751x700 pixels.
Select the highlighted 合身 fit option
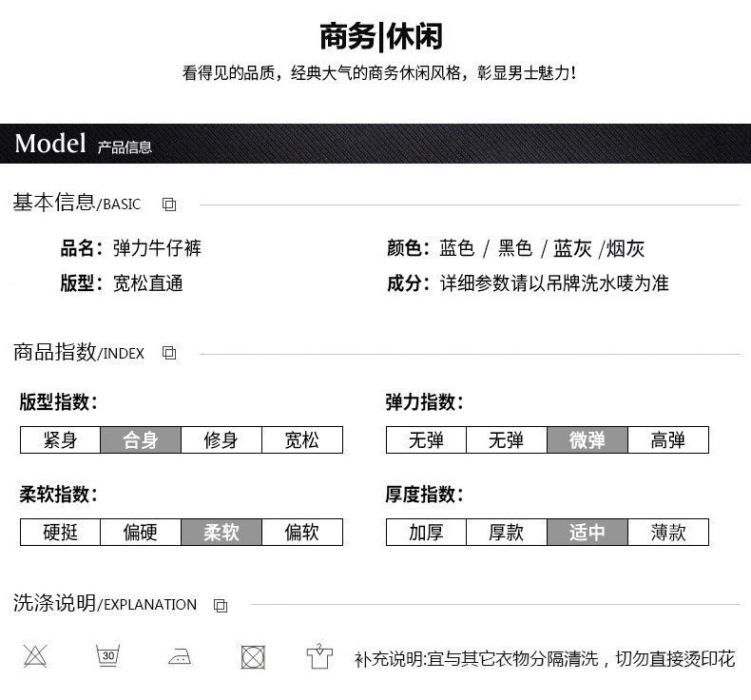click(x=141, y=440)
